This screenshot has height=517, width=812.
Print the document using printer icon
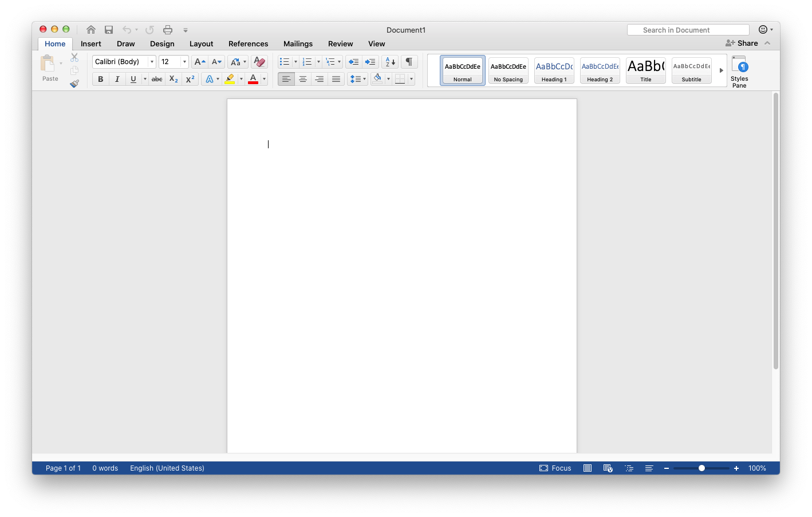click(x=168, y=30)
